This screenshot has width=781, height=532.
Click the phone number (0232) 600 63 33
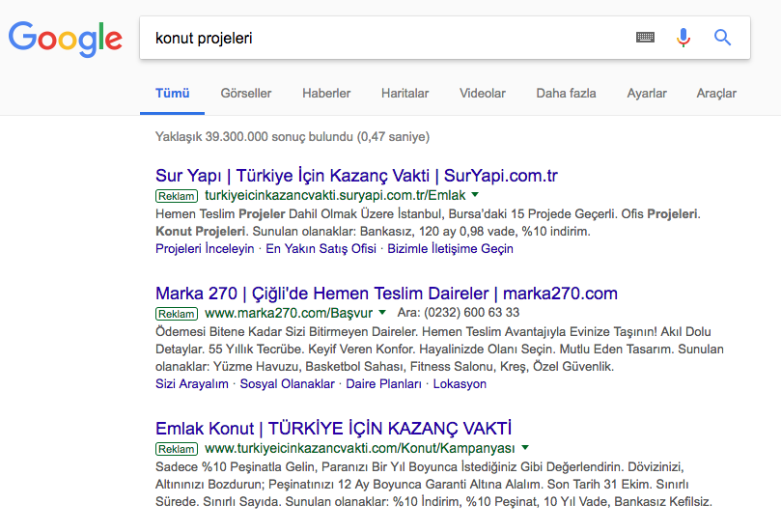point(471,313)
